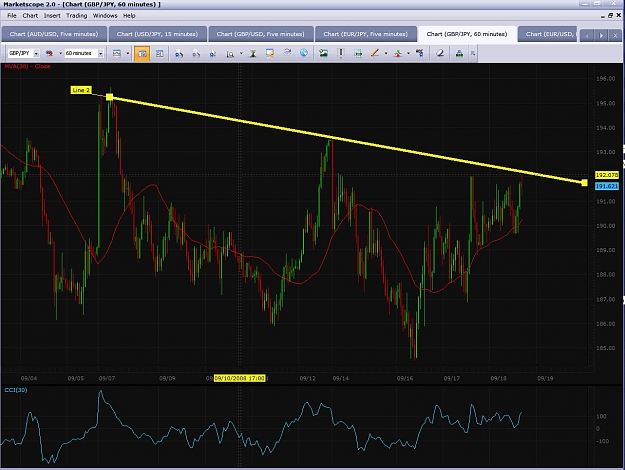Toggle the highlighted orange chart mode button
625x470 pixels.
(x=142, y=53)
